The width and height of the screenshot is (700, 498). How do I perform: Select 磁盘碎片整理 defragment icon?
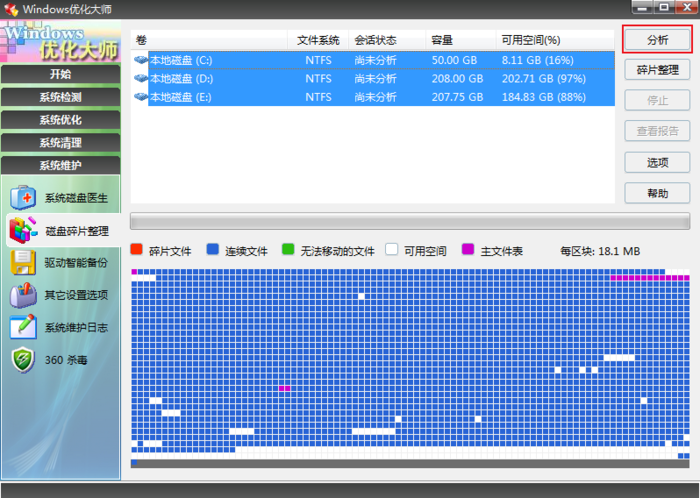pyautogui.click(x=23, y=231)
